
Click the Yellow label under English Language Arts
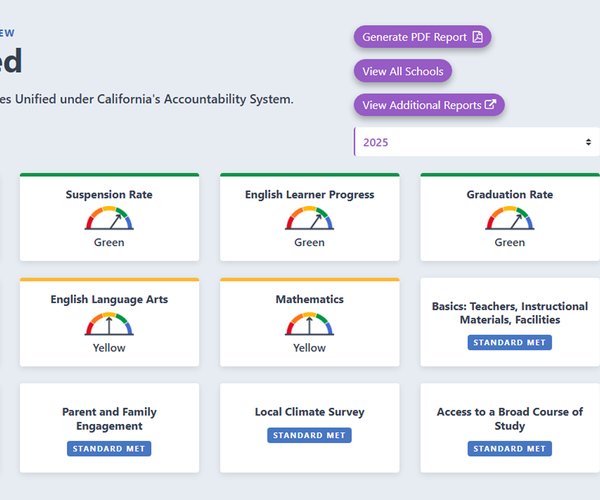109,348
